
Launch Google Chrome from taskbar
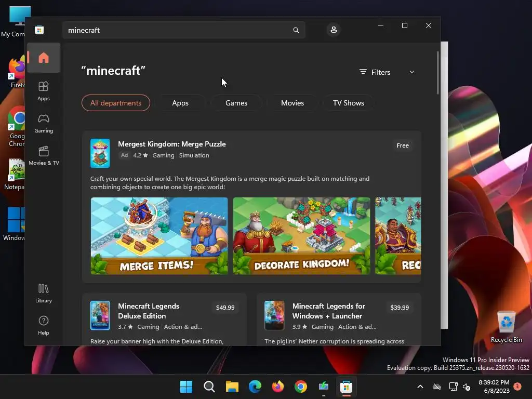tap(301, 387)
